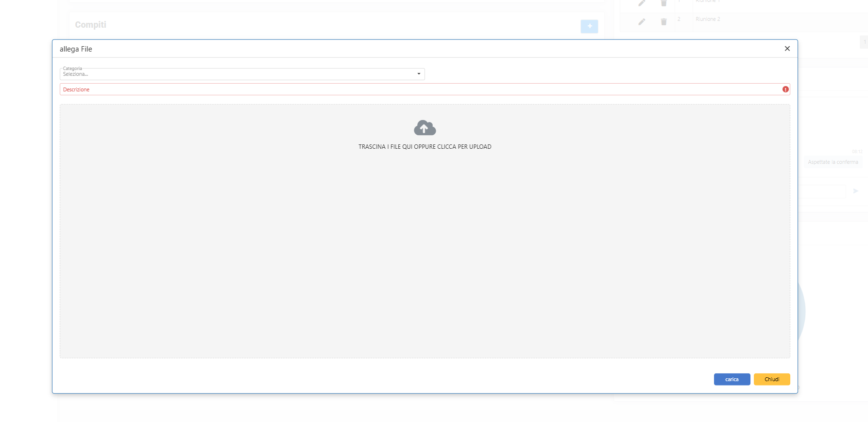Click the 'Aspettate la conferma' chat message
This screenshot has width=868, height=422.
(x=833, y=162)
